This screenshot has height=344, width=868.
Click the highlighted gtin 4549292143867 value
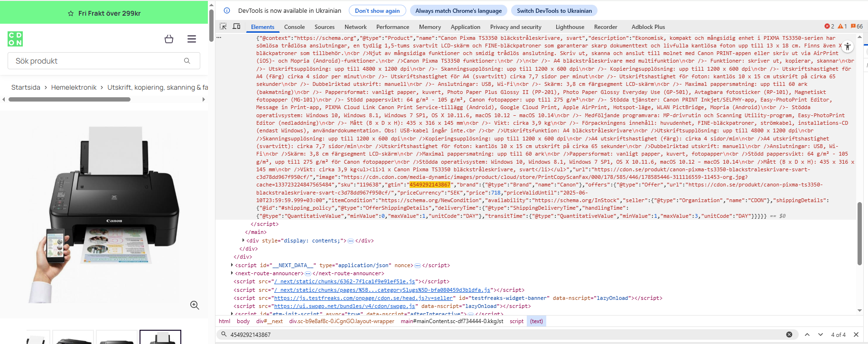coord(429,185)
